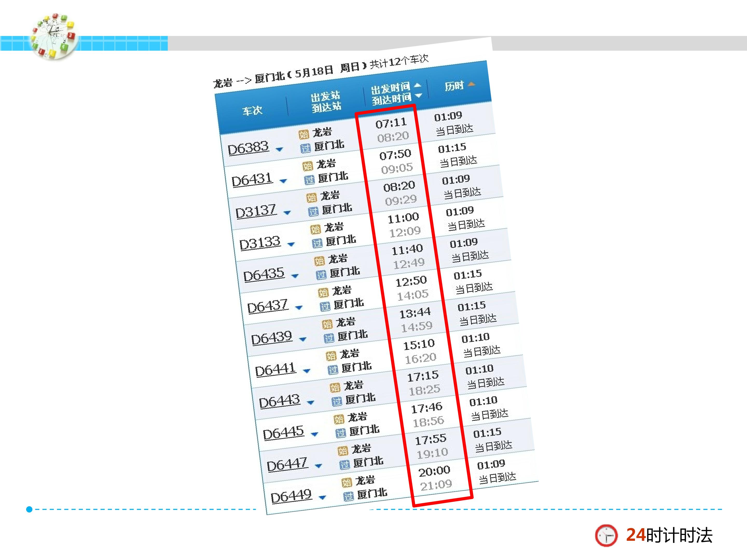This screenshot has height=560, width=747.
Task: Click the 出发站 到达站 column header
Action: 326,102
